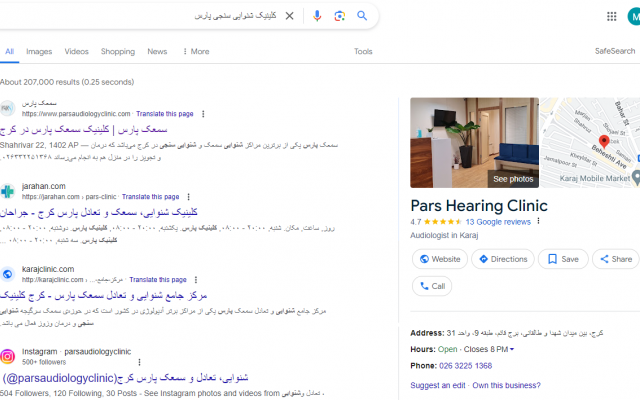Save Pars Hearing Clinic to list

tap(563, 259)
